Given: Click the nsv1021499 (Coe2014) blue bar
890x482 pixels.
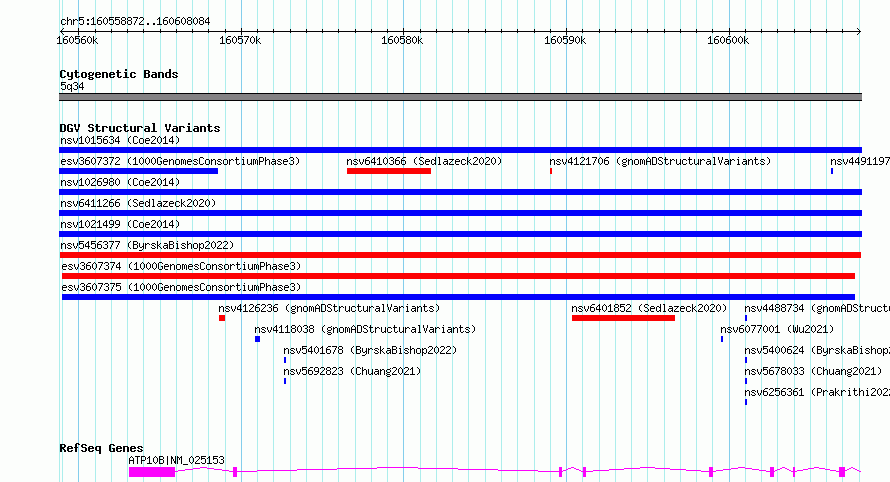Looking at the screenshot, I should coord(460,234).
